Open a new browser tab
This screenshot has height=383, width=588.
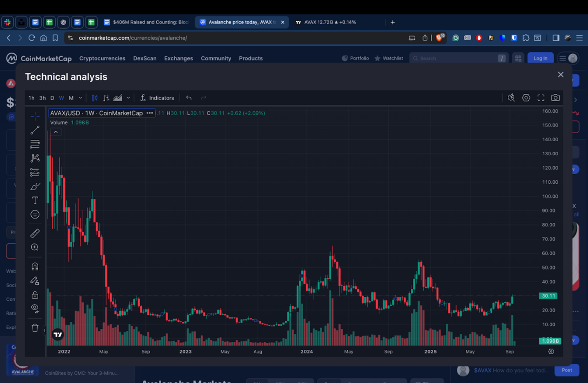(x=393, y=22)
